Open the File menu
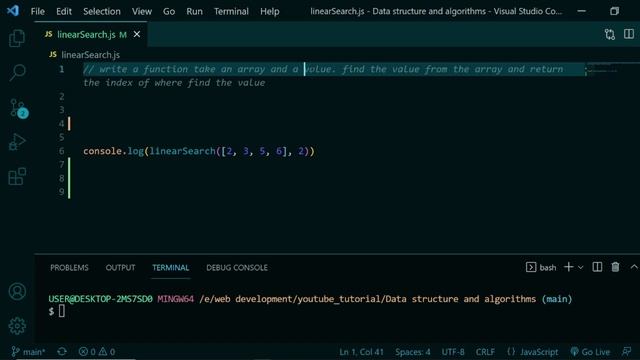This screenshot has width=640, height=360. (38, 11)
